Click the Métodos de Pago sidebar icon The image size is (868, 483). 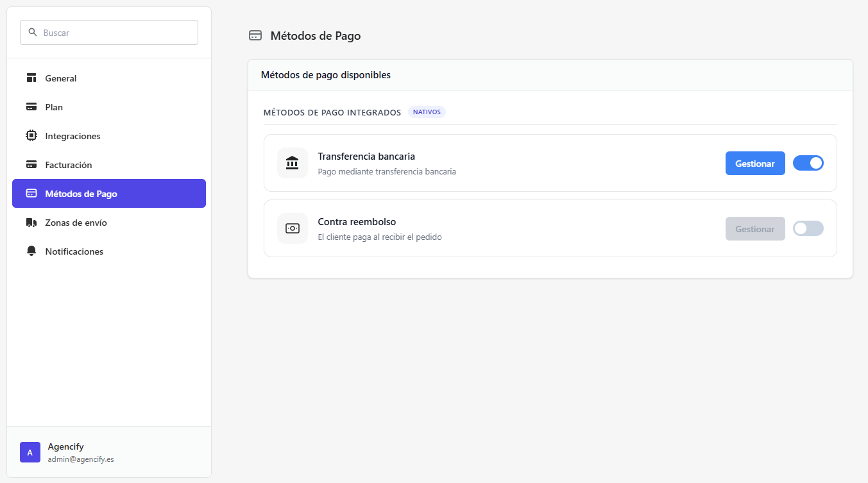click(x=31, y=194)
